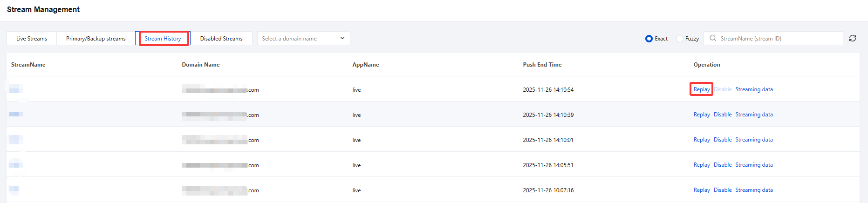Disable the stream ended at 10:07:16
The image size is (868, 203).
[x=723, y=190]
